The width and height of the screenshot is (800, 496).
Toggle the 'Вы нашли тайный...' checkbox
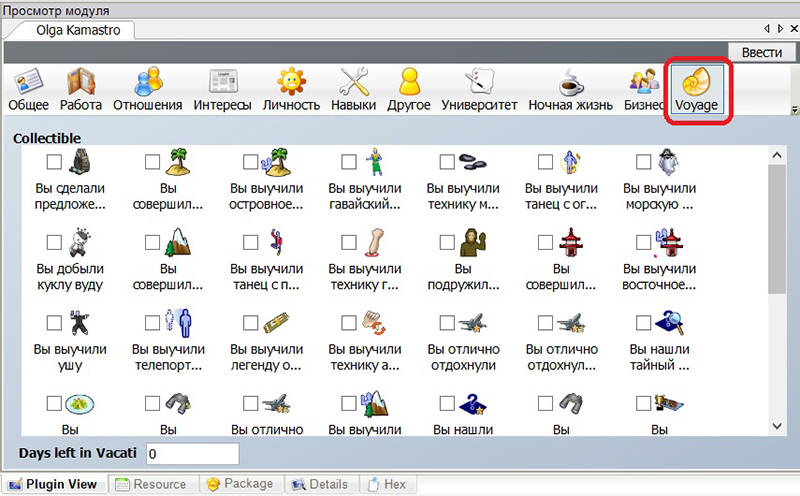click(x=643, y=322)
